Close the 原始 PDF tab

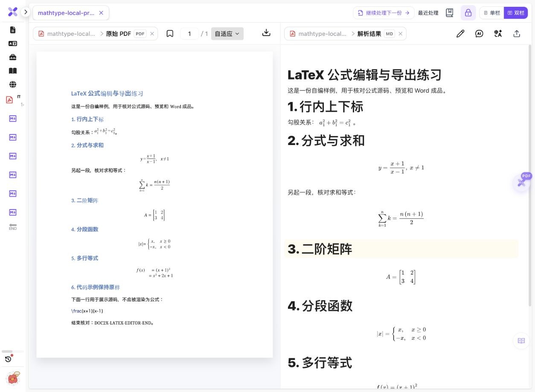[152, 34]
